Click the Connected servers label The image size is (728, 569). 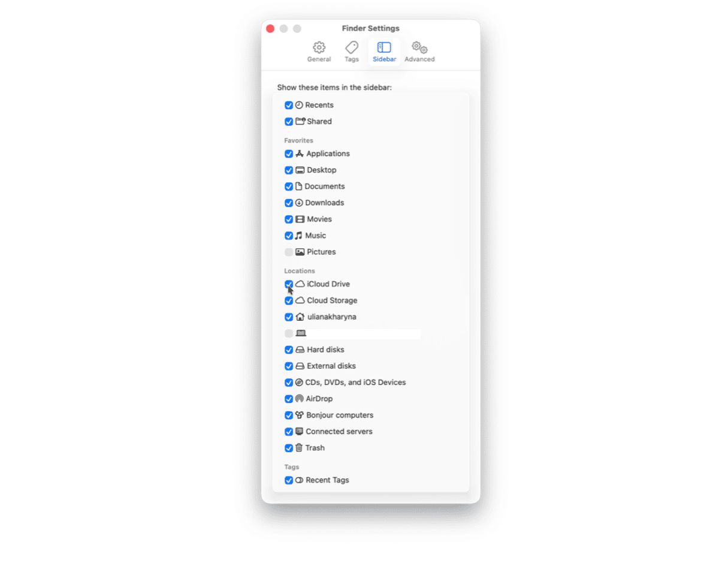click(x=339, y=432)
